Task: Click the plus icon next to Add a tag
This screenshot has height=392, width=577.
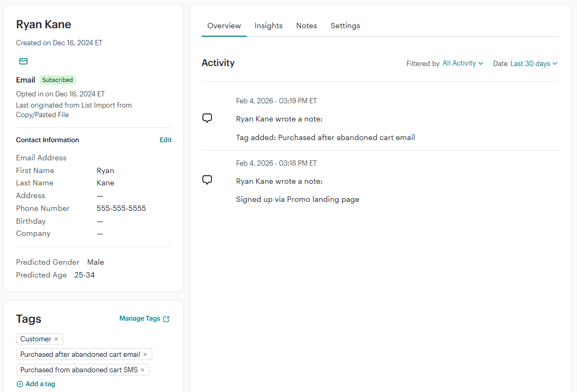Action: [x=19, y=383]
